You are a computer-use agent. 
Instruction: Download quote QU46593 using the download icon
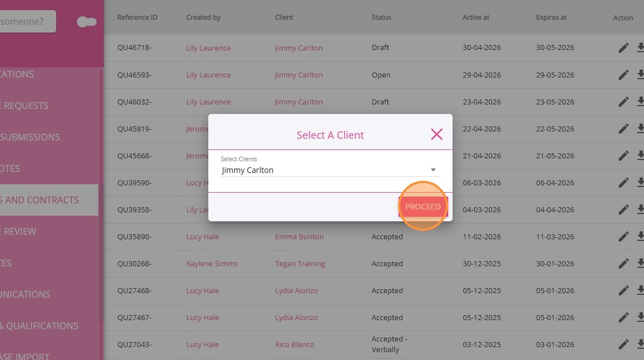click(641, 75)
